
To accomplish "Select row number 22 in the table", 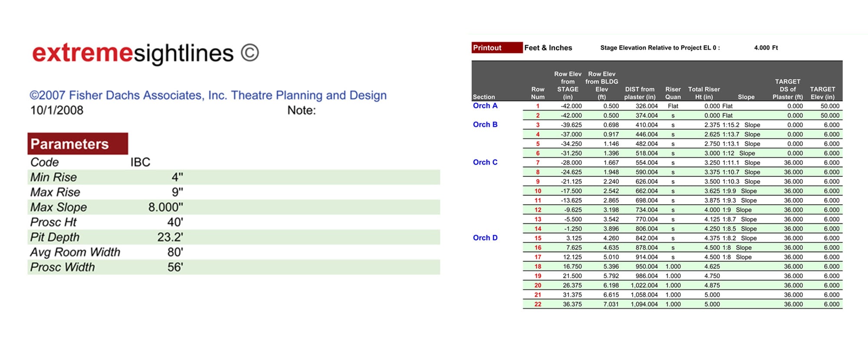I will click(538, 304).
